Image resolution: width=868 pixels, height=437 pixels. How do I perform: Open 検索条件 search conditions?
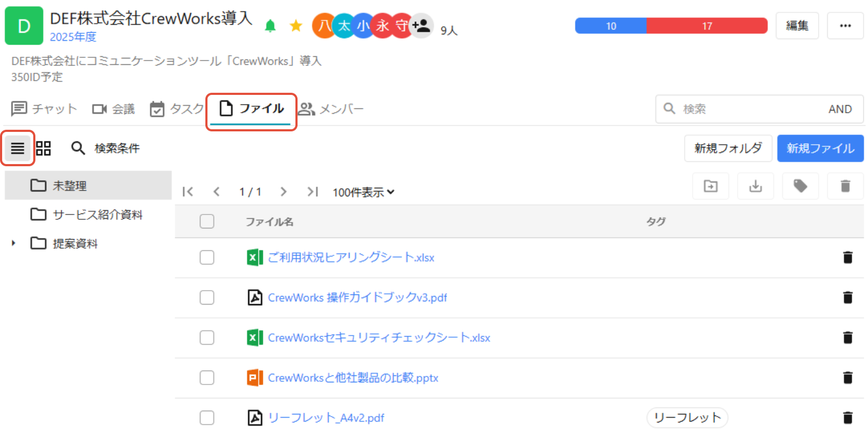pos(106,148)
